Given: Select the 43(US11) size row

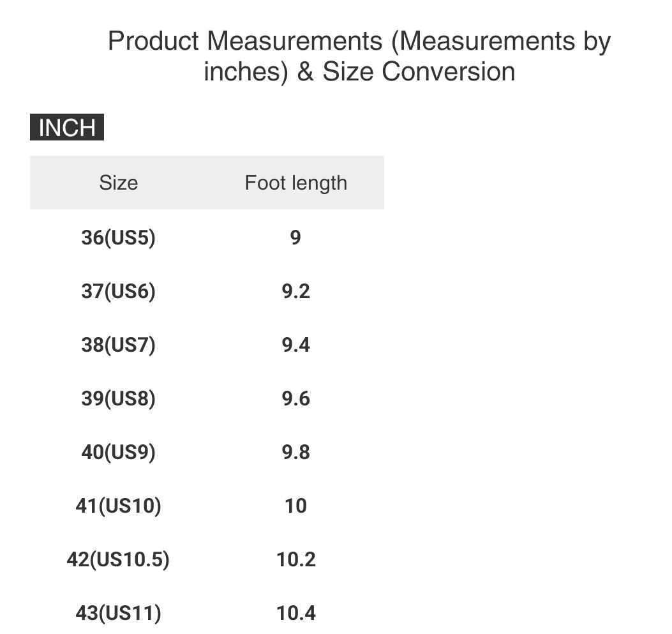Looking at the screenshot, I should [207, 612].
